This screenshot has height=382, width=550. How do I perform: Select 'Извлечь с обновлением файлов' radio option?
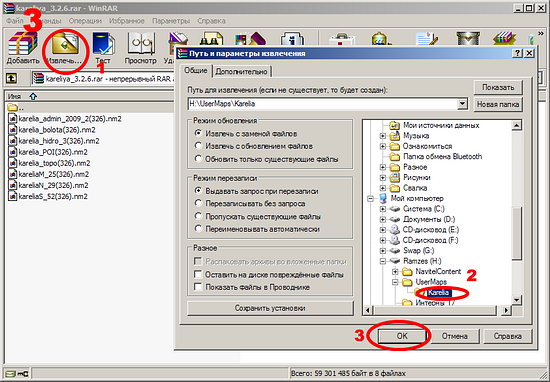[x=199, y=146]
